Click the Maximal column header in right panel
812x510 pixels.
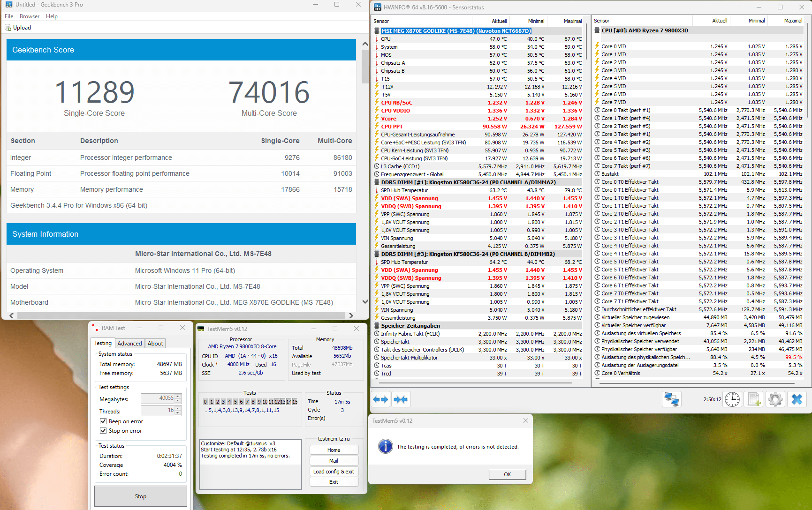click(x=786, y=21)
